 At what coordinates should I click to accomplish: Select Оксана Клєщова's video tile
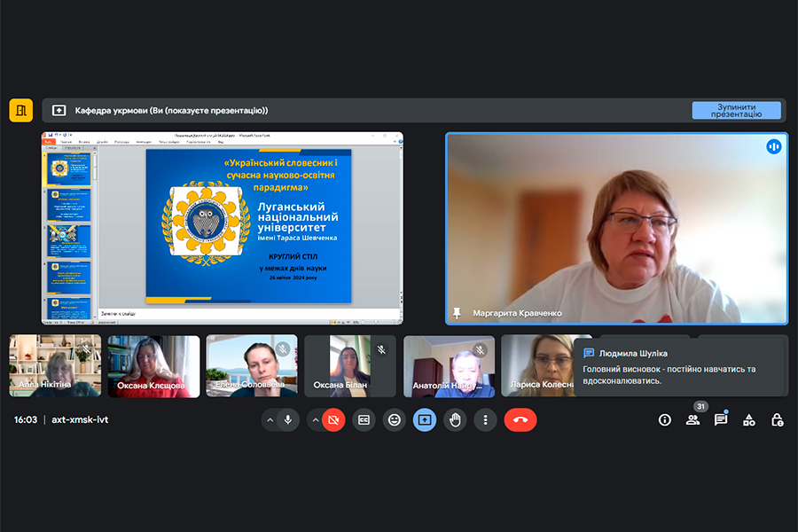153,366
